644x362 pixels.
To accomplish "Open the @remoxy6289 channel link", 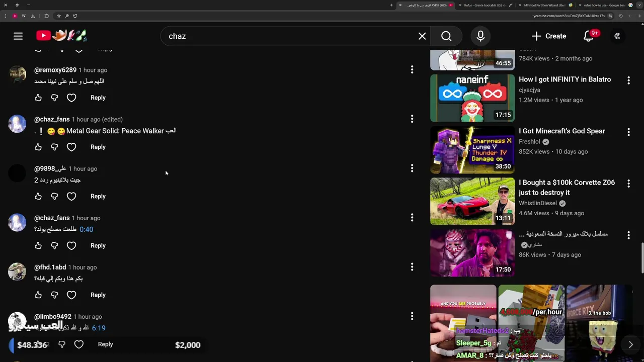I will (55, 70).
